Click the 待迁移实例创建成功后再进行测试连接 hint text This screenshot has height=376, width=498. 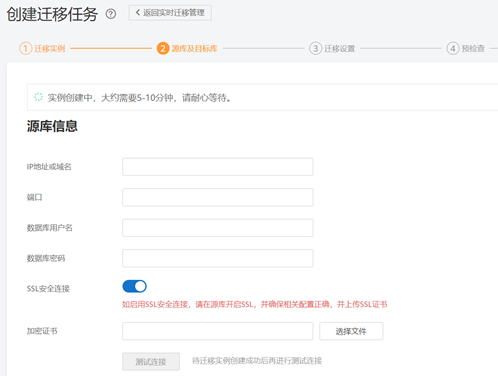[x=257, y=361]
